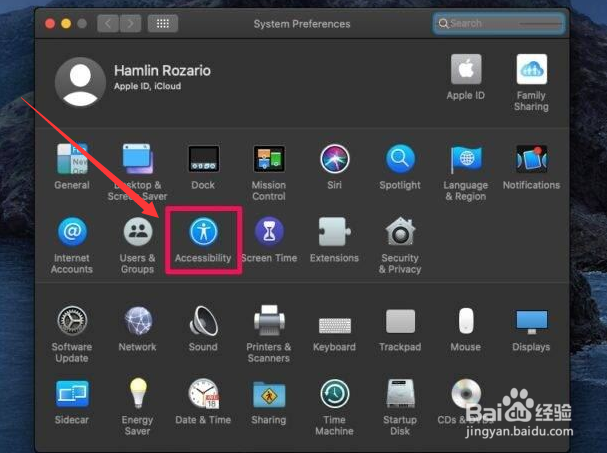Screen dimensions: 607x453
Task: Open Software Update pane
Action: 72,321
